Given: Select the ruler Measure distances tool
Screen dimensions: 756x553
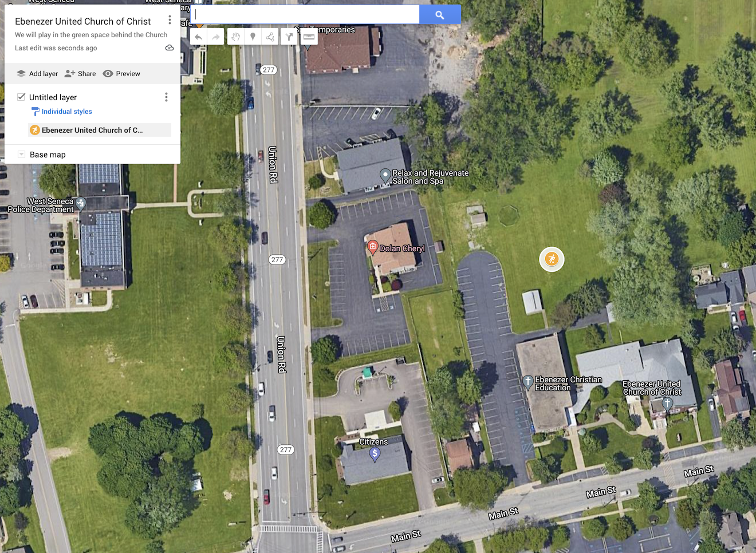Looking at the screenshot, I should (309, 37).
